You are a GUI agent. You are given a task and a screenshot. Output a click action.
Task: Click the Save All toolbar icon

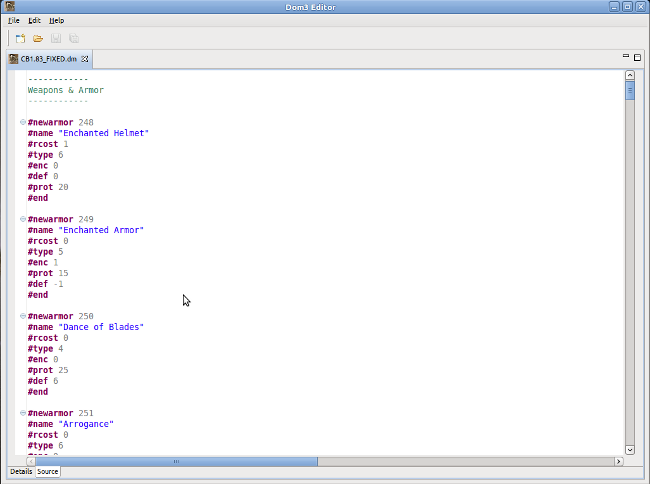pos(74,38)
